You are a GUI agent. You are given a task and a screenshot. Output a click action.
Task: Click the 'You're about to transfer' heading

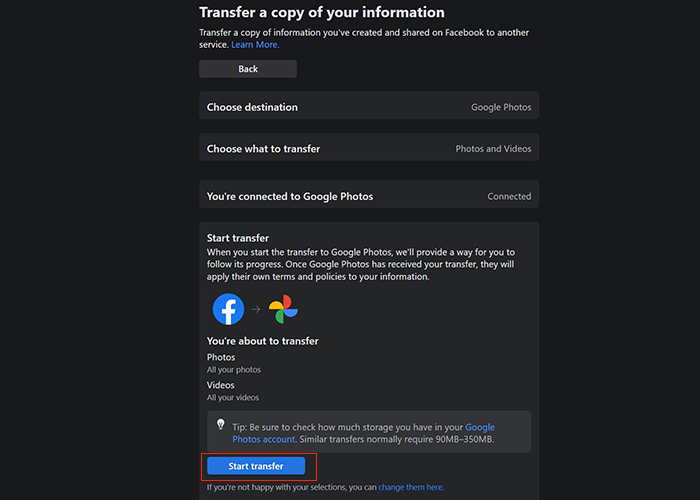(x=262, y=341)
